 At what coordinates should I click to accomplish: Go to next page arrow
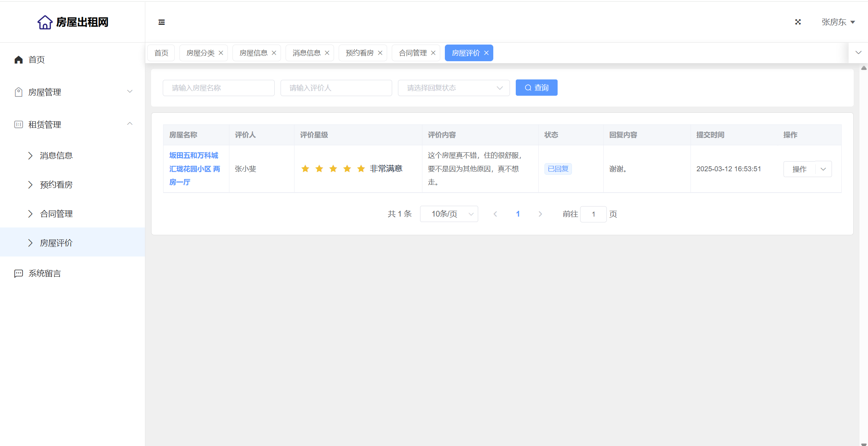[540, 214]
